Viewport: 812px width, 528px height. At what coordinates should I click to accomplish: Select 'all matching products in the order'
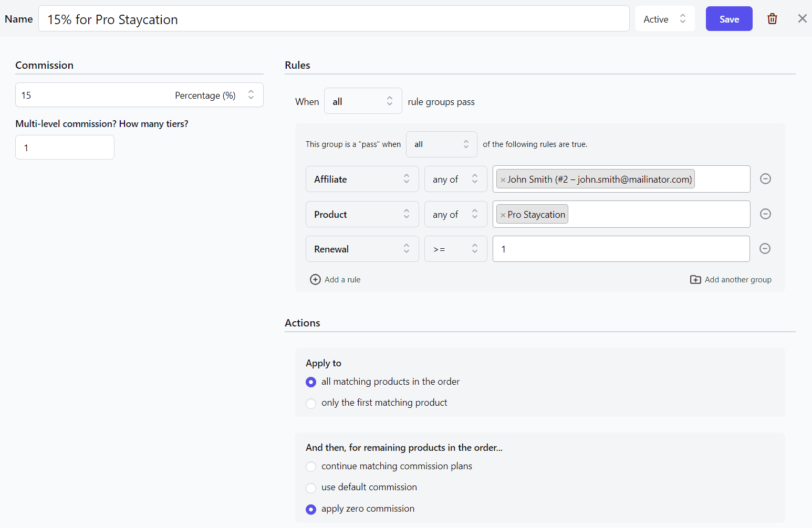311,382
